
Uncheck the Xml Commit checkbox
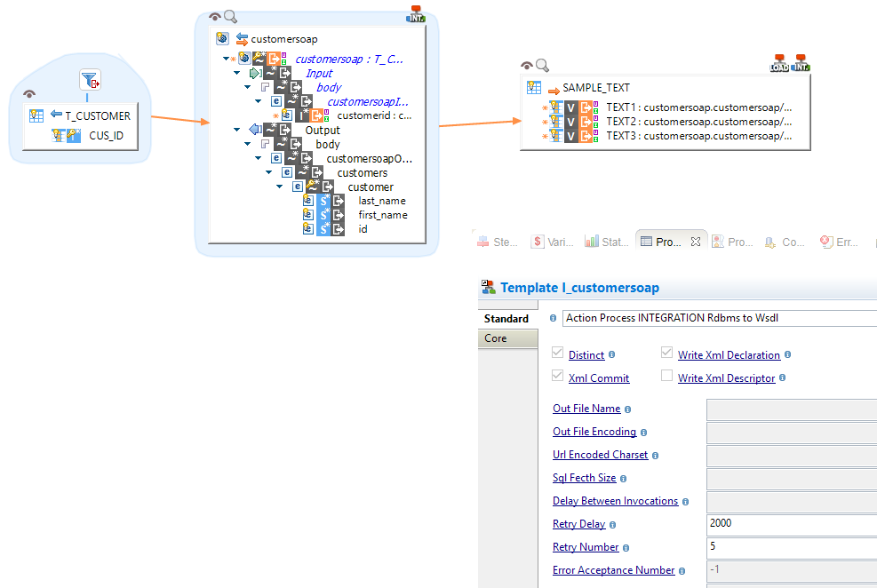click(558, 376)
